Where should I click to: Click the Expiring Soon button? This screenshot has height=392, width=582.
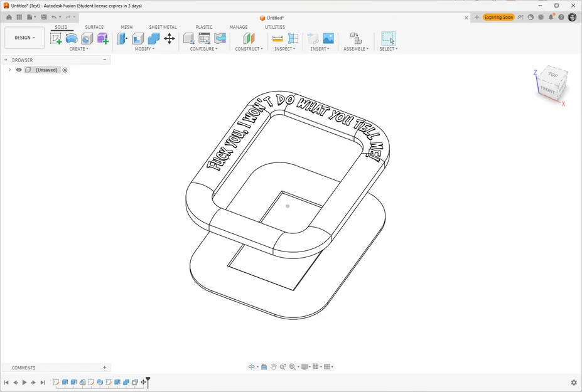click(x=498, y=17)
